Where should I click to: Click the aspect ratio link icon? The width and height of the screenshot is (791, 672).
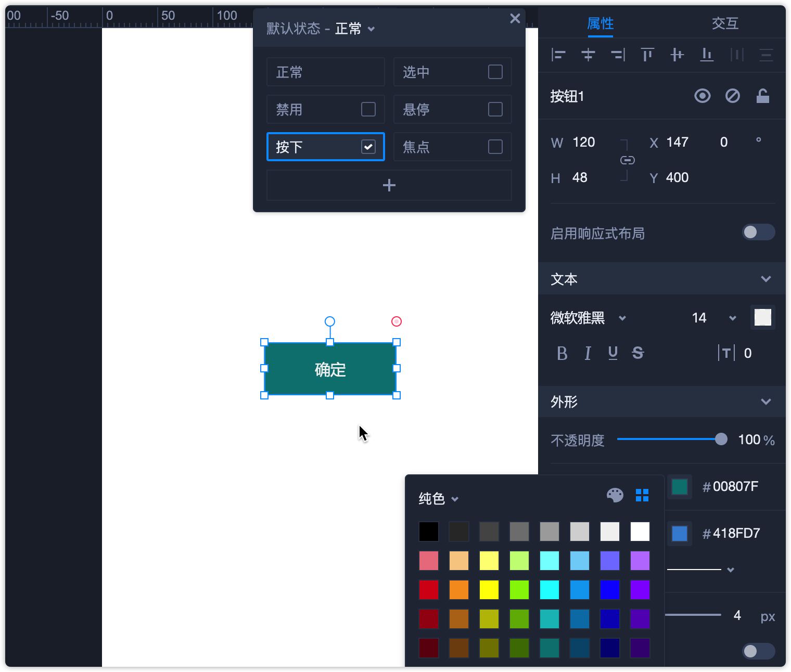click(627, 160)
